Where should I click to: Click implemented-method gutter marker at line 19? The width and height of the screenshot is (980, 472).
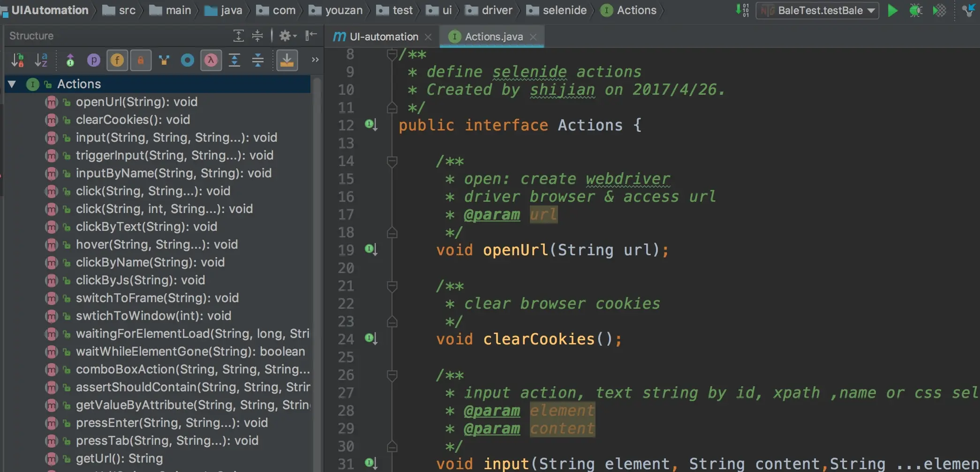371,249
